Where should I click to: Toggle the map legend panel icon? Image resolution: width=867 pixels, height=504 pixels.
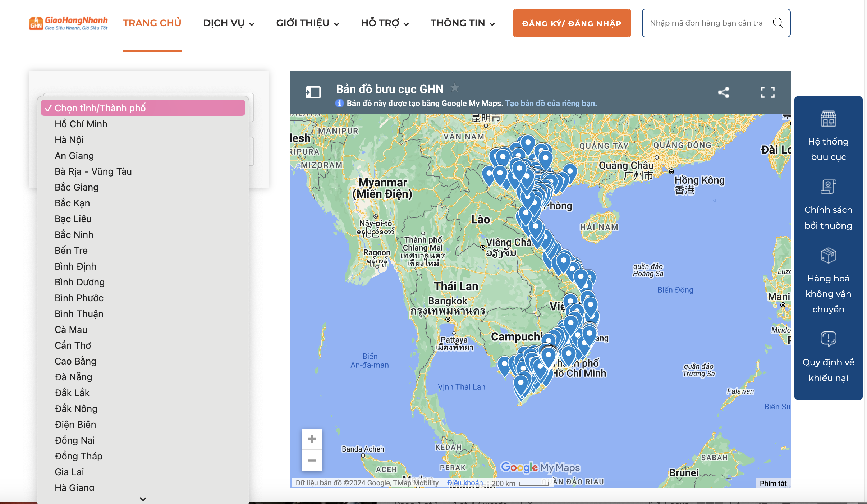click(x=313, y=92)
